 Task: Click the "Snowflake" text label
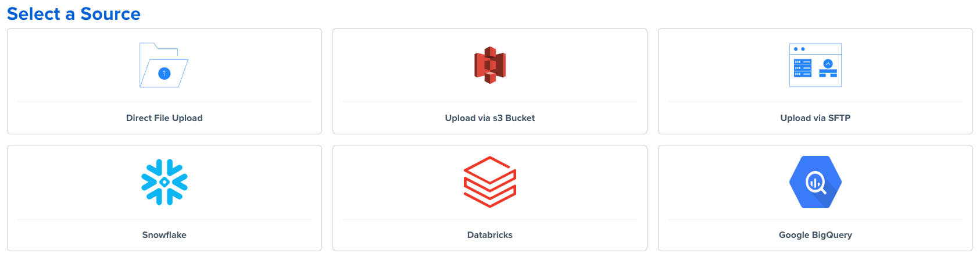tap(164, 235)
